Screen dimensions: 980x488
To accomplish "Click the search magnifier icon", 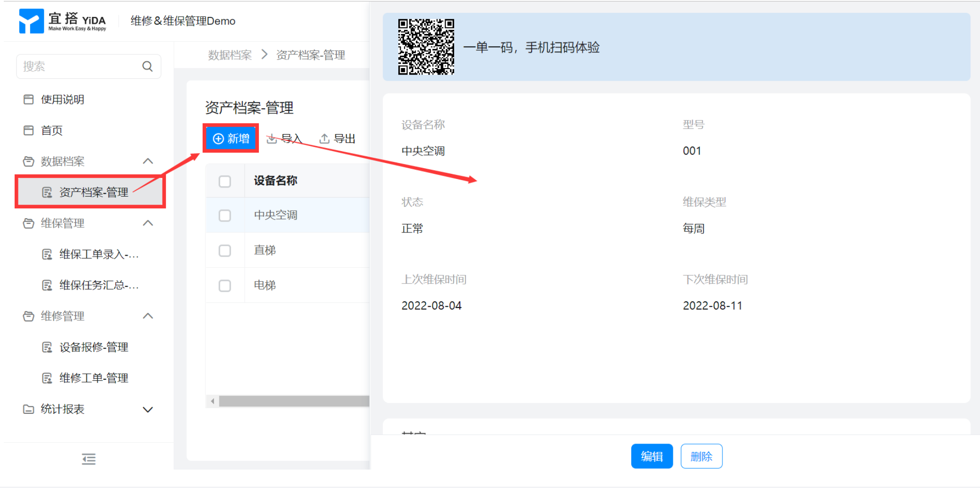I will (147, 67).
